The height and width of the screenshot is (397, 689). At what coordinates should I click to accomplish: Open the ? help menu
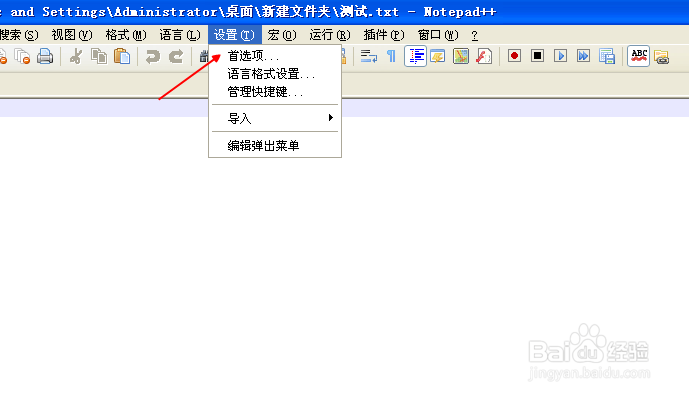point(475,35)
